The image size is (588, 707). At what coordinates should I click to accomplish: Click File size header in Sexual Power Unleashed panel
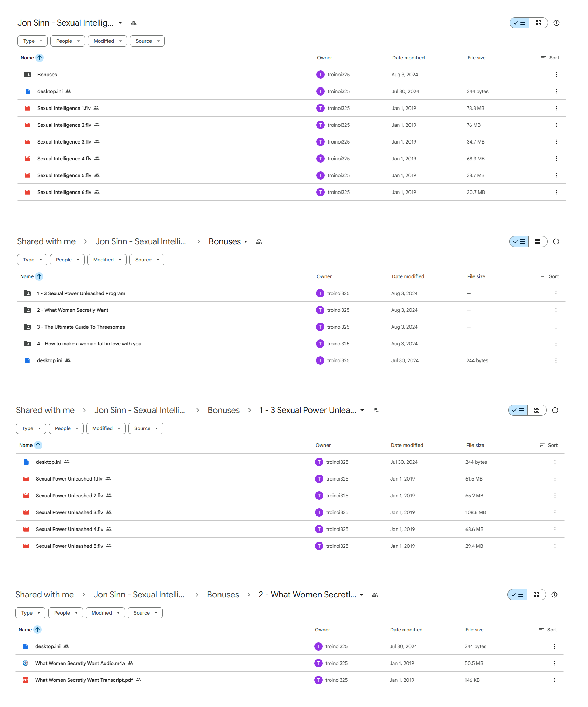475,445
